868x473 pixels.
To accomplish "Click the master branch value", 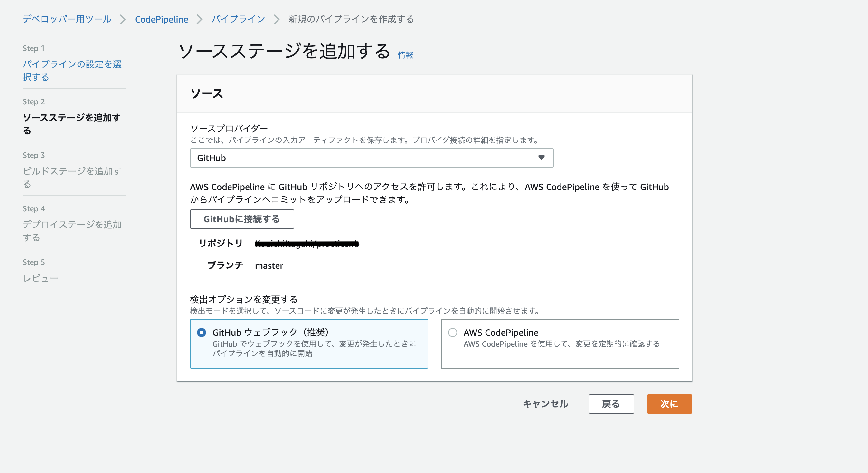I will click(269, 266).
